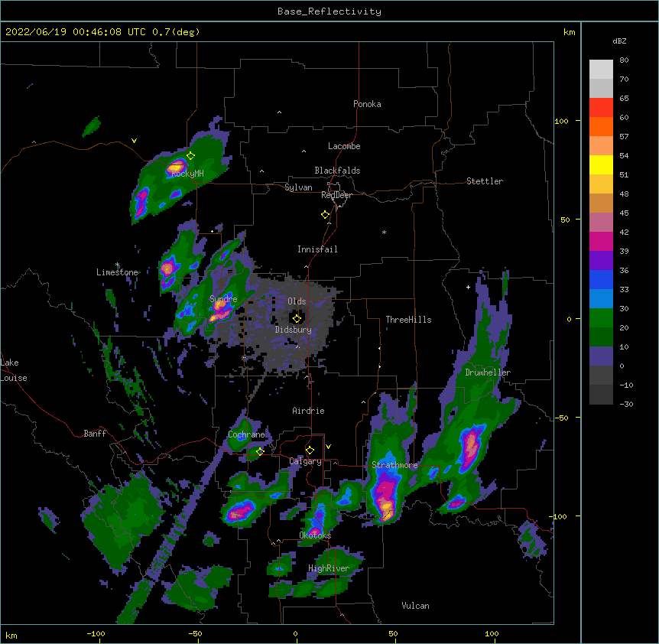Click the Cochrane town label

click(x=246, y=434)
